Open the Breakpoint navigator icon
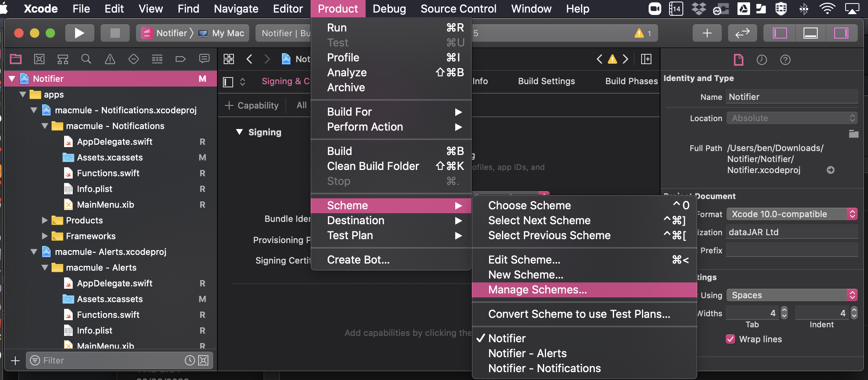The width and height of the screenshot is (868, 380). [180, 59]
